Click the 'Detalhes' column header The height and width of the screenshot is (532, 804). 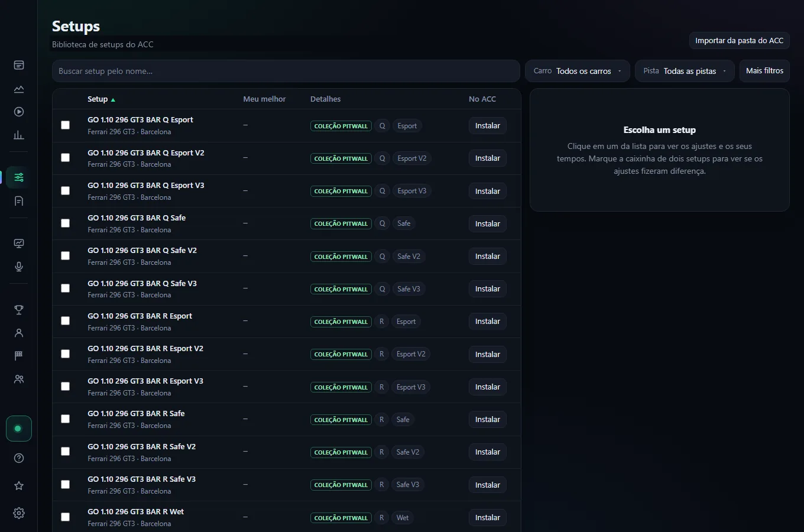[x=325, y=99]
